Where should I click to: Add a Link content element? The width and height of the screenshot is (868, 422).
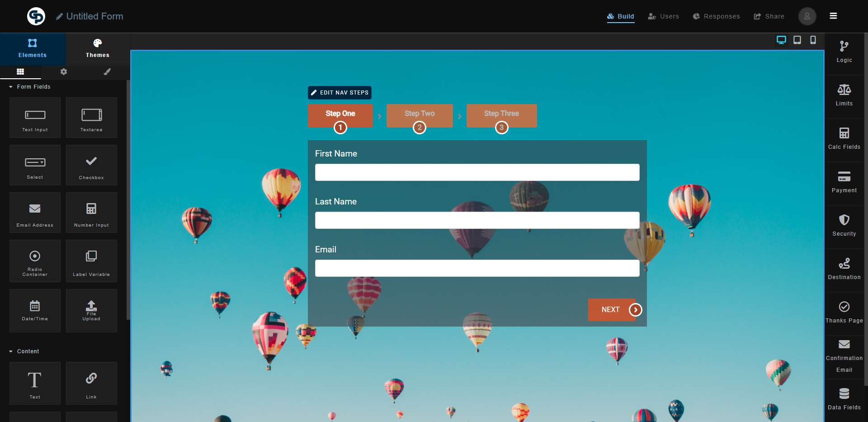(91, 383)
